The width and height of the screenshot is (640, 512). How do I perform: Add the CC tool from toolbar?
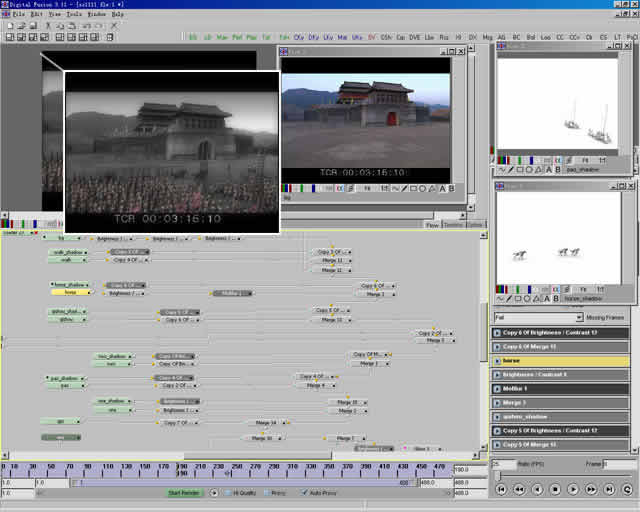[560, 37]
